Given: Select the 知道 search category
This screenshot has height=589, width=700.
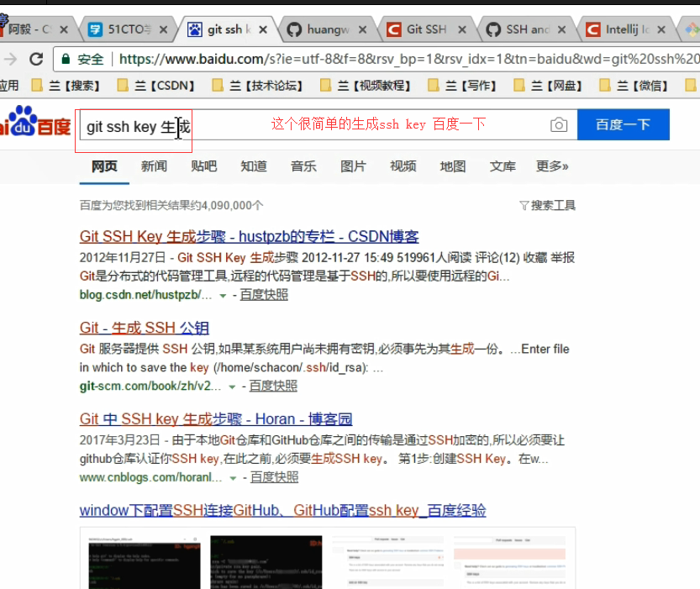Looking at the screenshot, I should click(254, 166).
